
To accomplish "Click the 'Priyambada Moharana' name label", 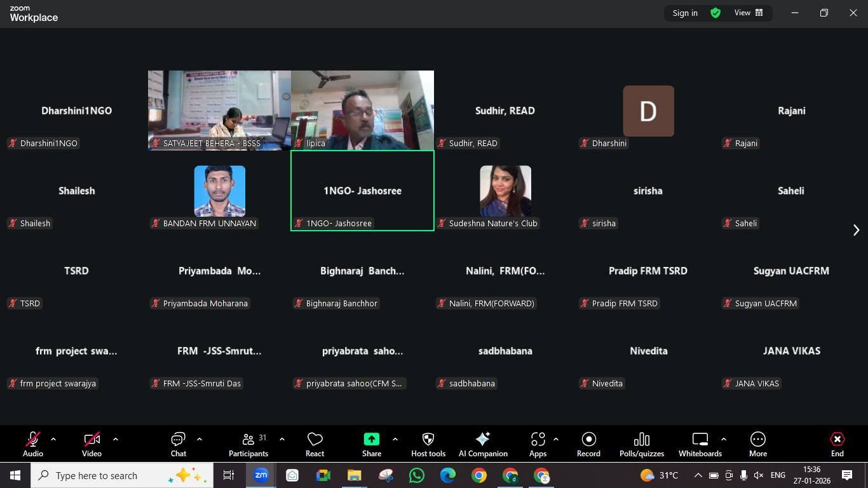I will pyautogui.click(x=205, y=303).
